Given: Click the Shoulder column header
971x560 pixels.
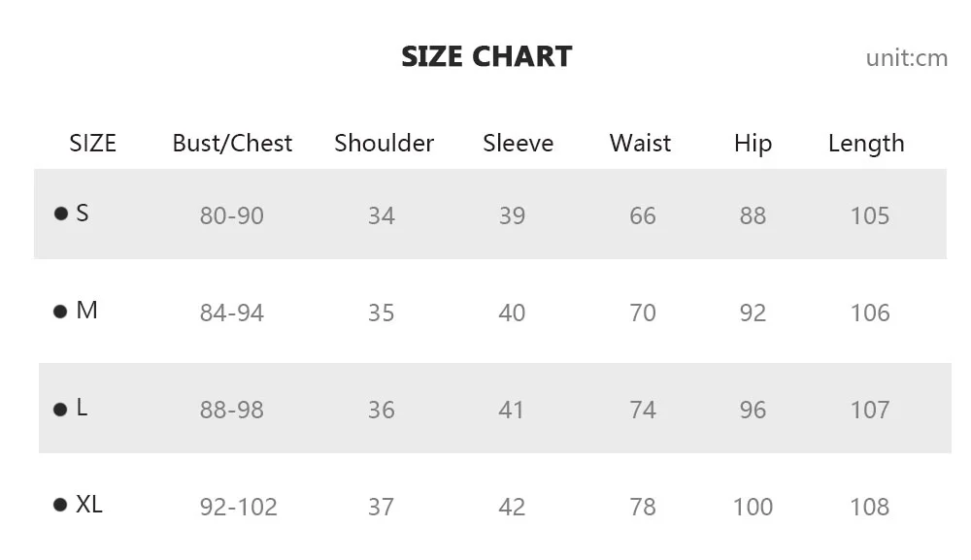Looking at the screenshot, I should 384,143.
